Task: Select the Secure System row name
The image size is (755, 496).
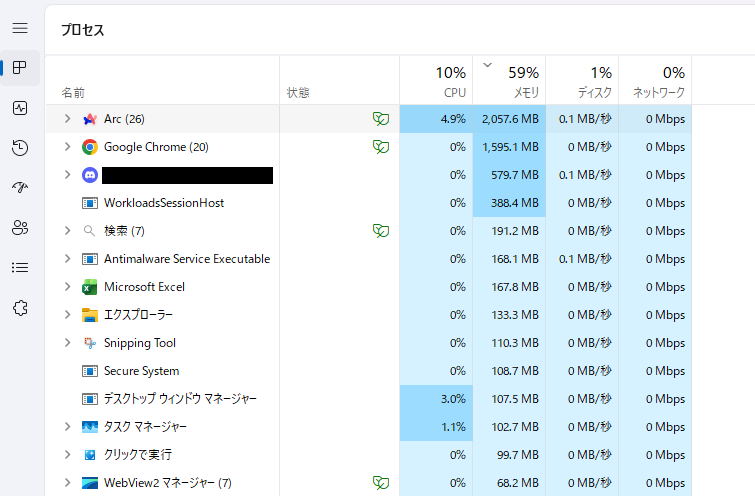Action: pyautogui.click(x=142, y=371)
